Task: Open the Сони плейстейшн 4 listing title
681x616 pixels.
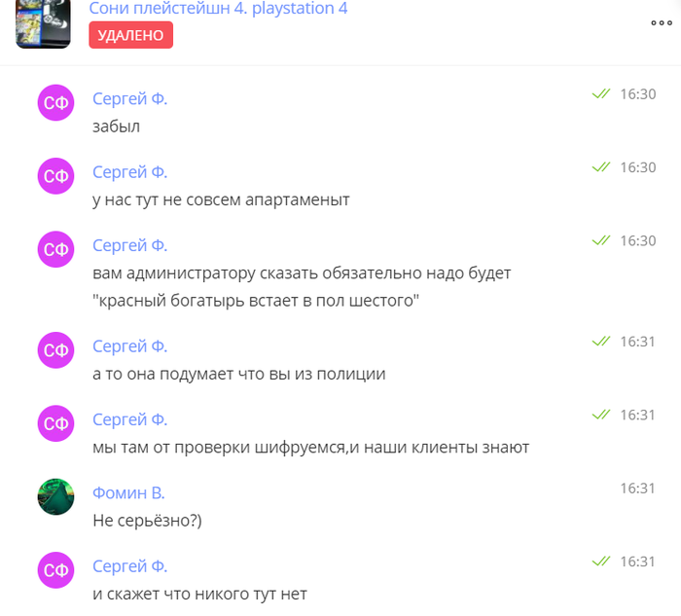Action: 218,9
